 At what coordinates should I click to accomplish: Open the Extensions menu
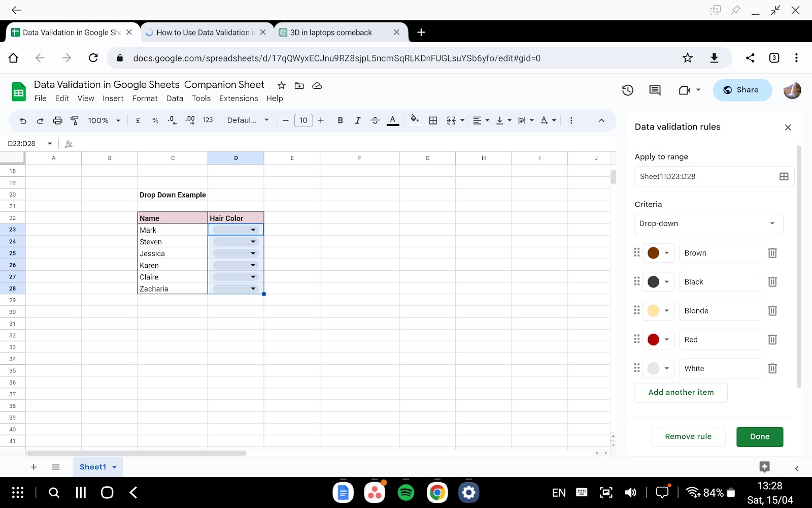(239, 99)
